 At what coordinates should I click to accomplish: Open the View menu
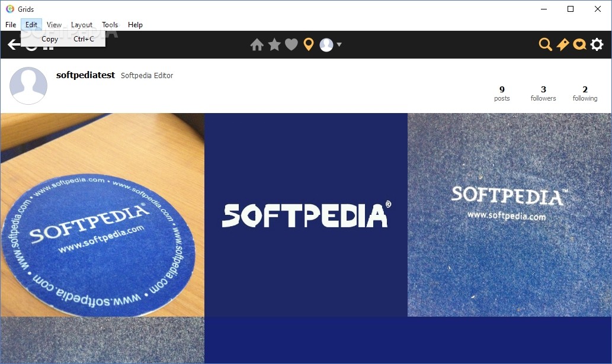55,24
